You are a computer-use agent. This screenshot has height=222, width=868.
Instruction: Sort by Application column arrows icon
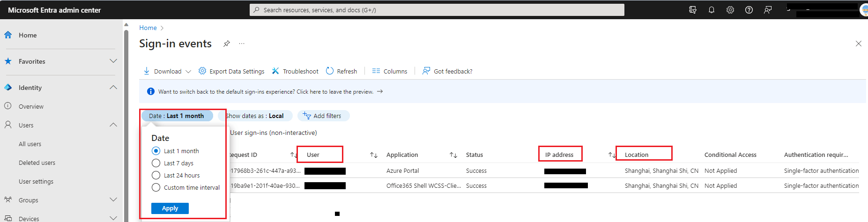[453, 155]
